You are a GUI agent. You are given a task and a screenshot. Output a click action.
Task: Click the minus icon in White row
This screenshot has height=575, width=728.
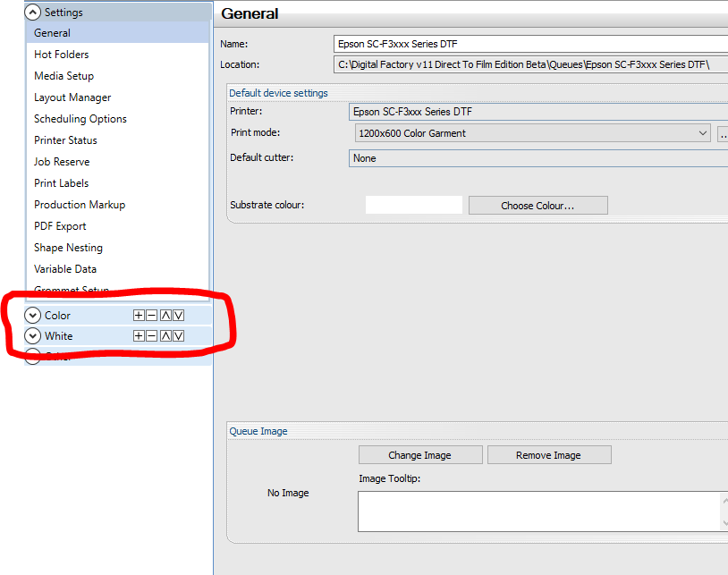point(151,336)
